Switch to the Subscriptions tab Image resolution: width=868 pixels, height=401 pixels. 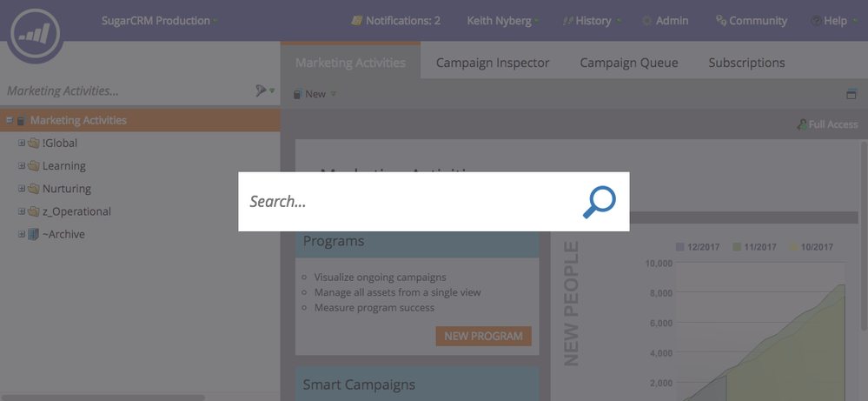pos(746,63)
